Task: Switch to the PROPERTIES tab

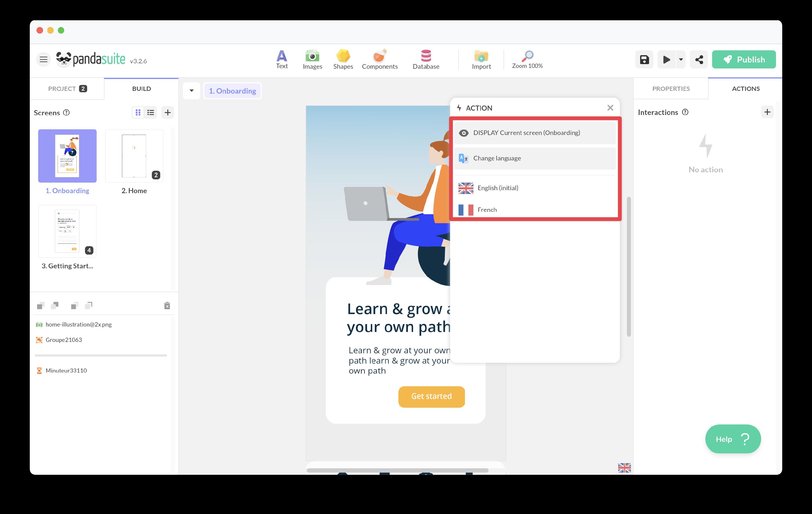Action: coord(670,89)
